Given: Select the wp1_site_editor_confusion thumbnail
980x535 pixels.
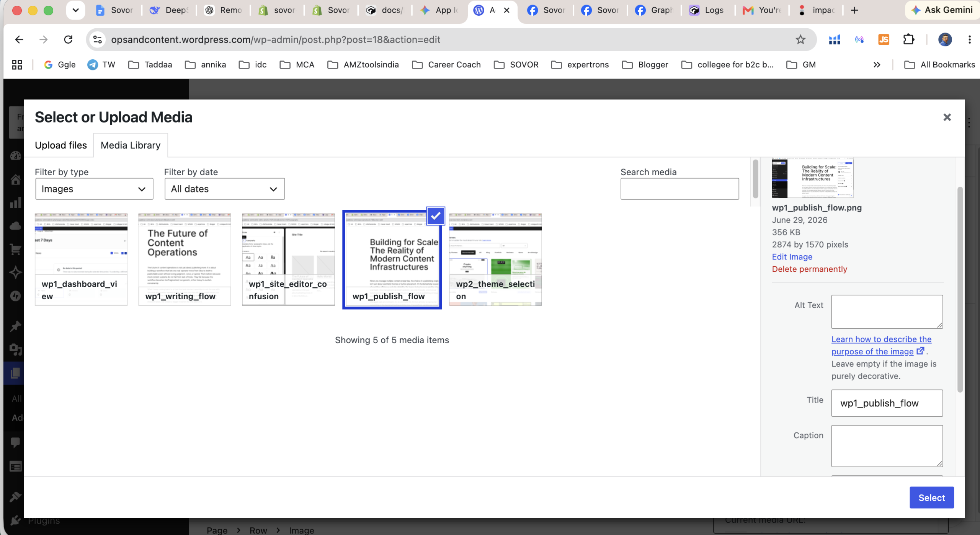Looking at the screenshot, I should point(288,259).
